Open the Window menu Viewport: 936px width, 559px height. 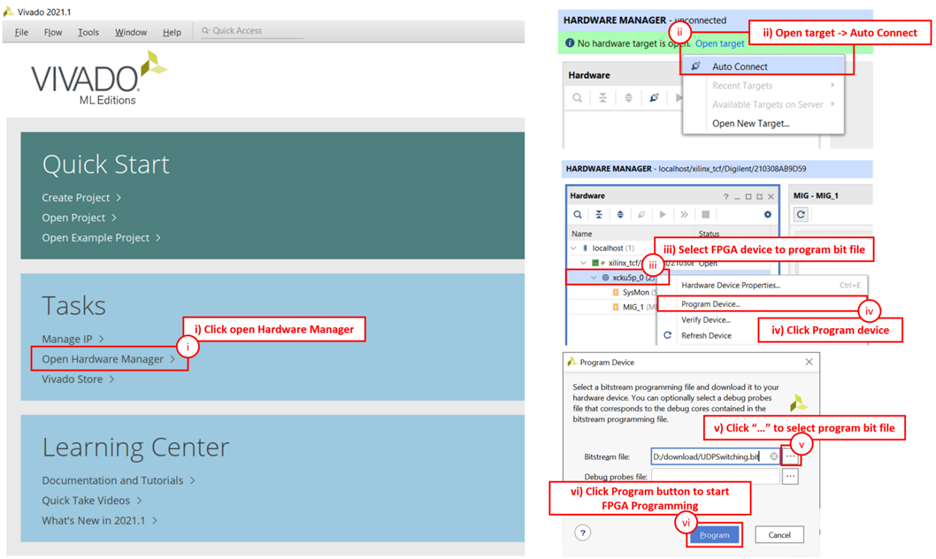tap(131, 32)
